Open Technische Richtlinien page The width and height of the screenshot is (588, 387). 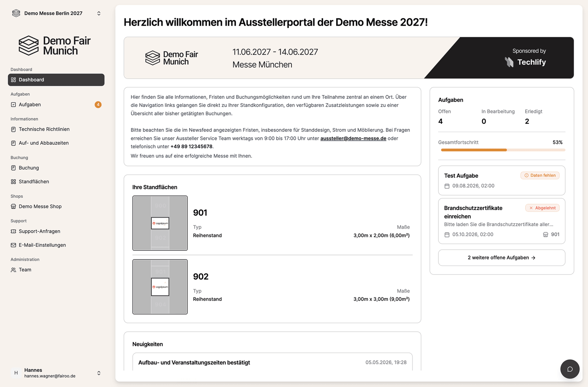click(56, 129)
